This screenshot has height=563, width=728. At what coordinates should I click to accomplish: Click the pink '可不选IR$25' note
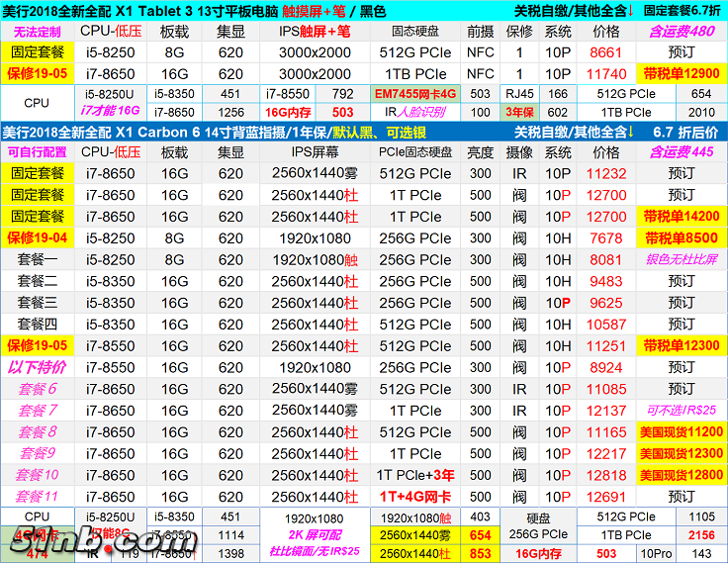point(682,411)
